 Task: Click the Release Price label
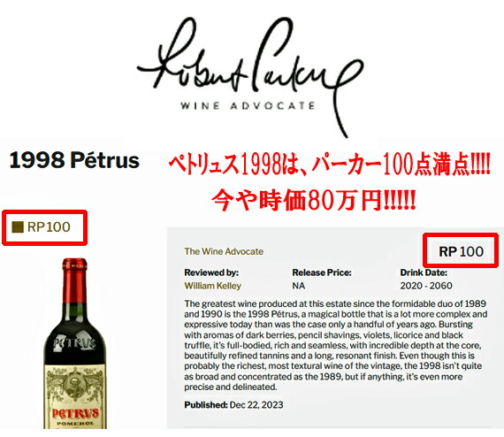[x=322, y=272]
